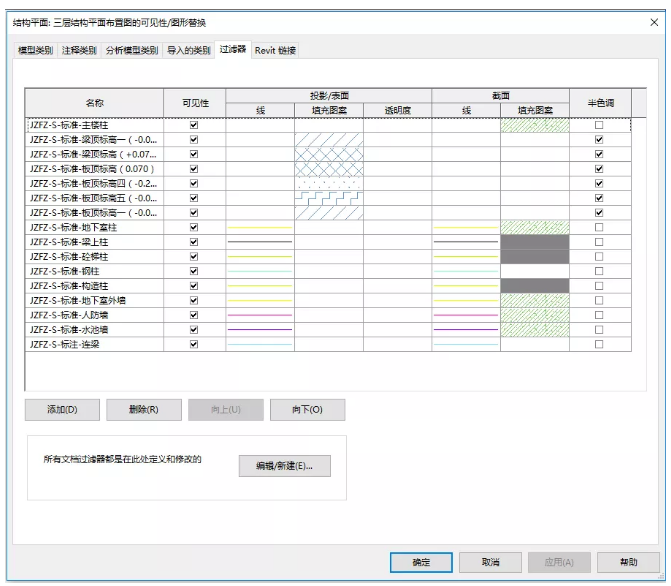Edit cut line override of 砼梯柱
Image resolution: width=671 pixels, height=586 pixels.
point(466,256)
